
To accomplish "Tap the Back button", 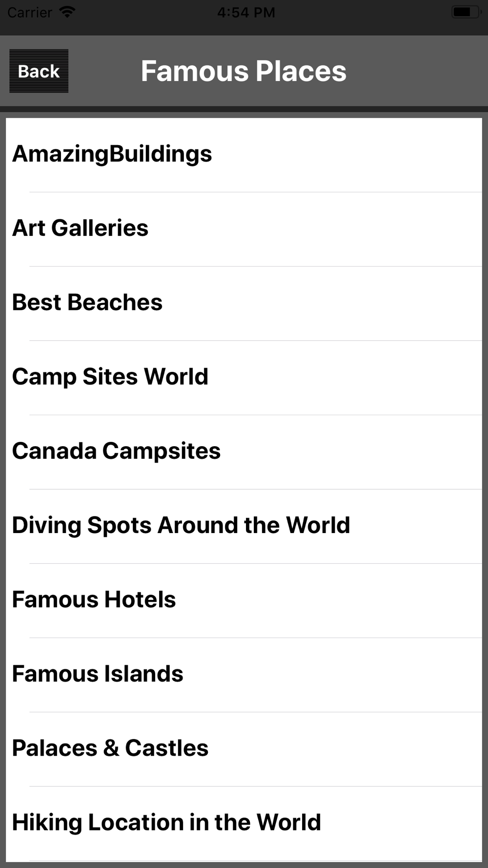I will (39, 71).
